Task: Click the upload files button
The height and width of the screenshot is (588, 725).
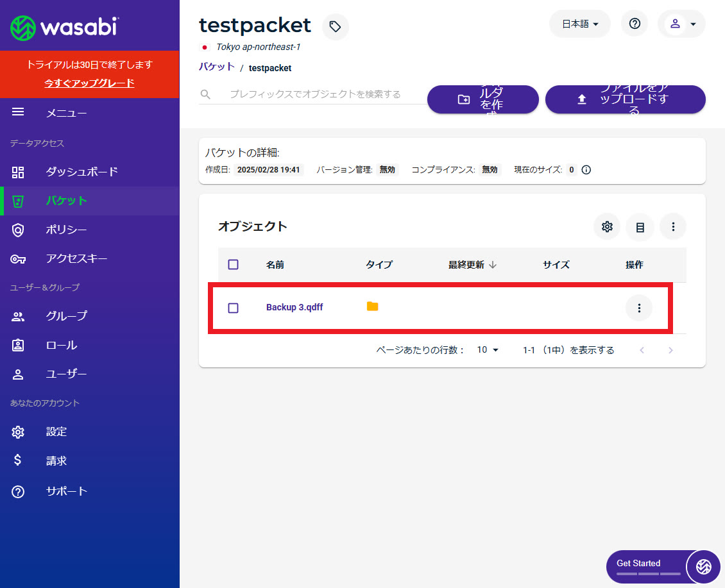Action: [x=625, y=99]
